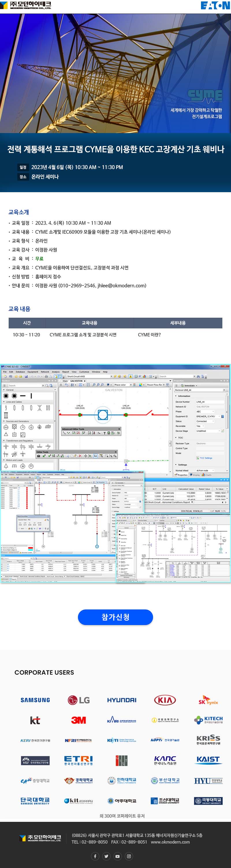Click the kt corporate logo
The width and height of the screenshot is (231, 868).
[x=35, y=721]
